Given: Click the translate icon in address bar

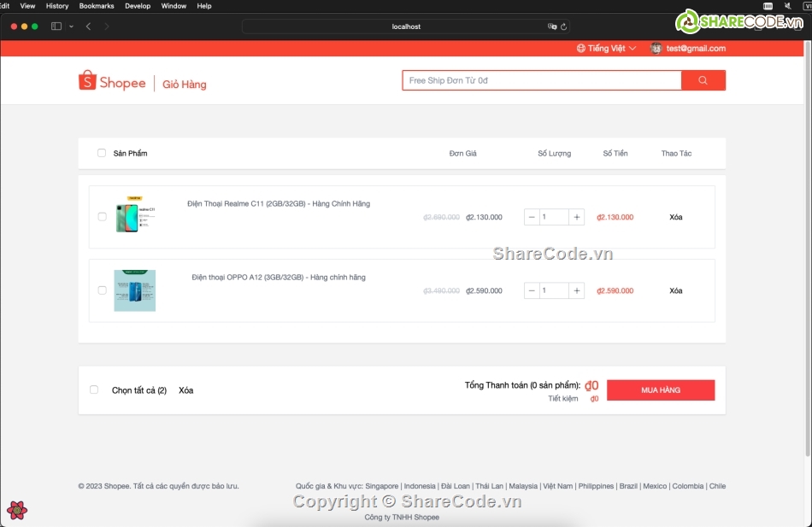Looking at the screenshot, I should [x=552, y=26].
